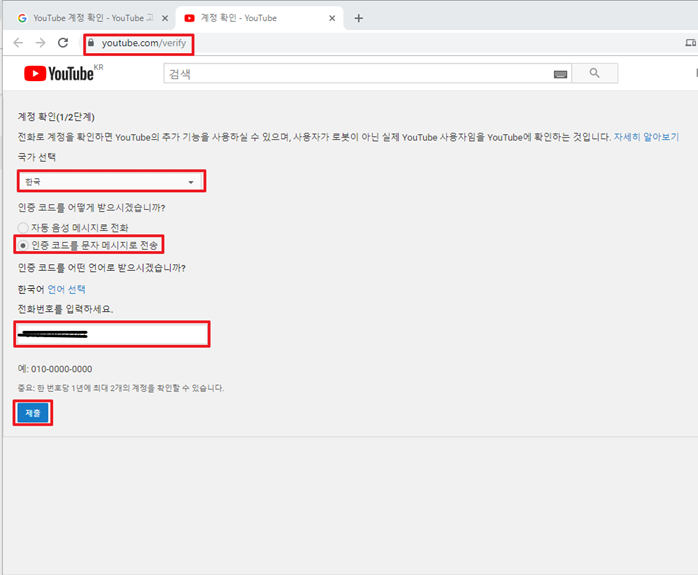Open the YouTube logo home link

pos(59,73)
